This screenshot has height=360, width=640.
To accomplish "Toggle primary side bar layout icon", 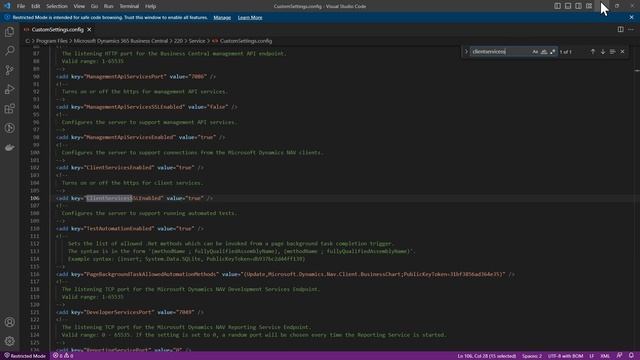I will [557, 6].
